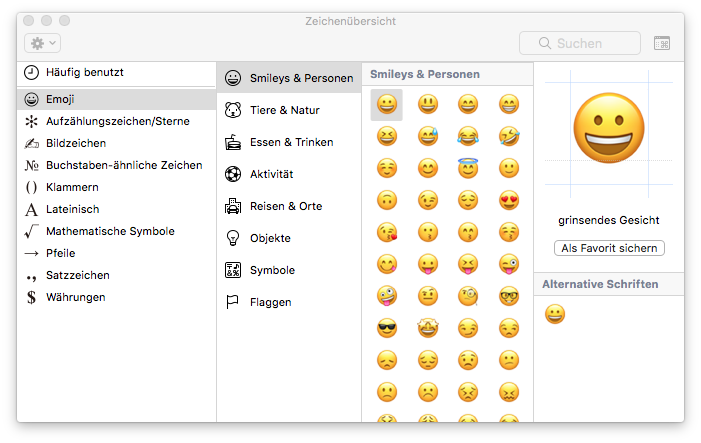Select the kissing face with heart emoji
The width and height of the screenshot is (701, 443).
click(387, 232)
